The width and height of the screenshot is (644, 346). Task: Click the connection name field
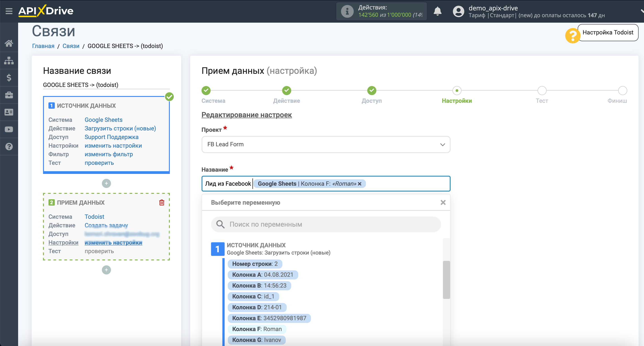pos(106,85)
